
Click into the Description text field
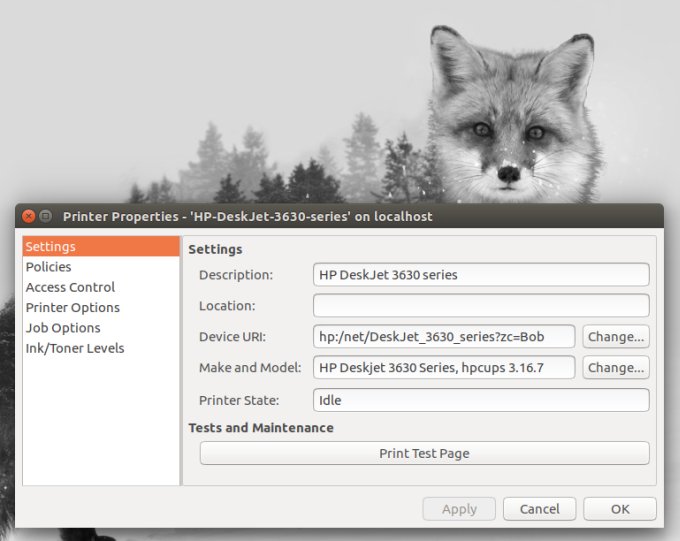coord(481,275)
